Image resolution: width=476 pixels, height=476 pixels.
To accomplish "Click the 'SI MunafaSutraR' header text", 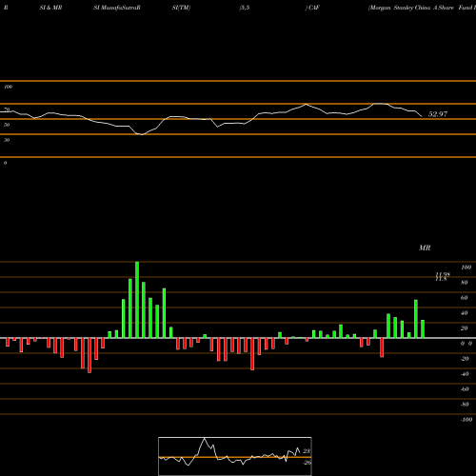I will 117,8.
